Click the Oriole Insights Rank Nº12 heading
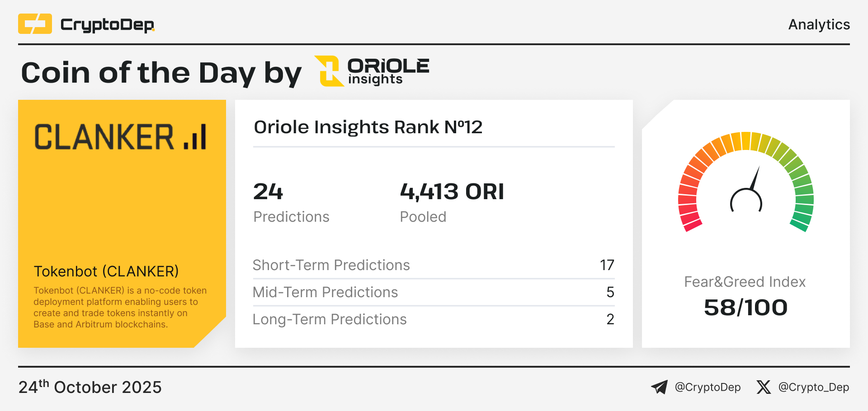Image resolution: width=868 pixels, height=411 pixels. (368, 127)
